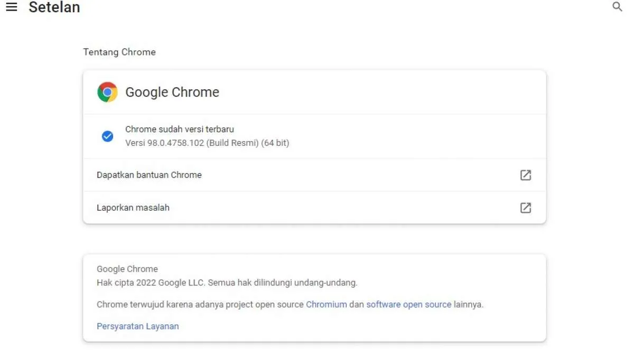This screenshot has height=364, width=634.
Task: Follow the software open source link
Action: pyautogui.click(x=408, y=304)
